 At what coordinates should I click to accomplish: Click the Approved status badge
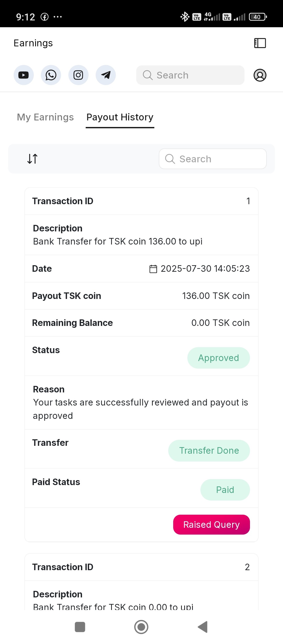[x=219, y=358]
